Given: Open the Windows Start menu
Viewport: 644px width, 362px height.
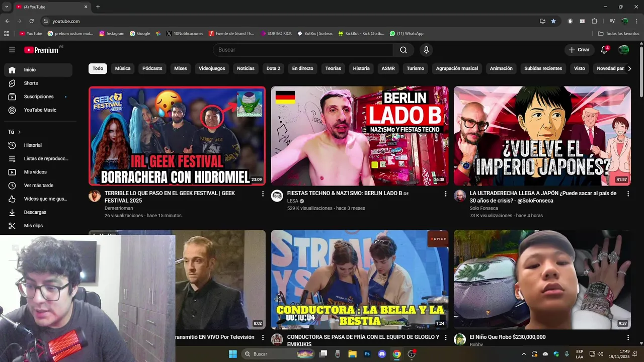Looking at the screenshot, I should 233,354.
